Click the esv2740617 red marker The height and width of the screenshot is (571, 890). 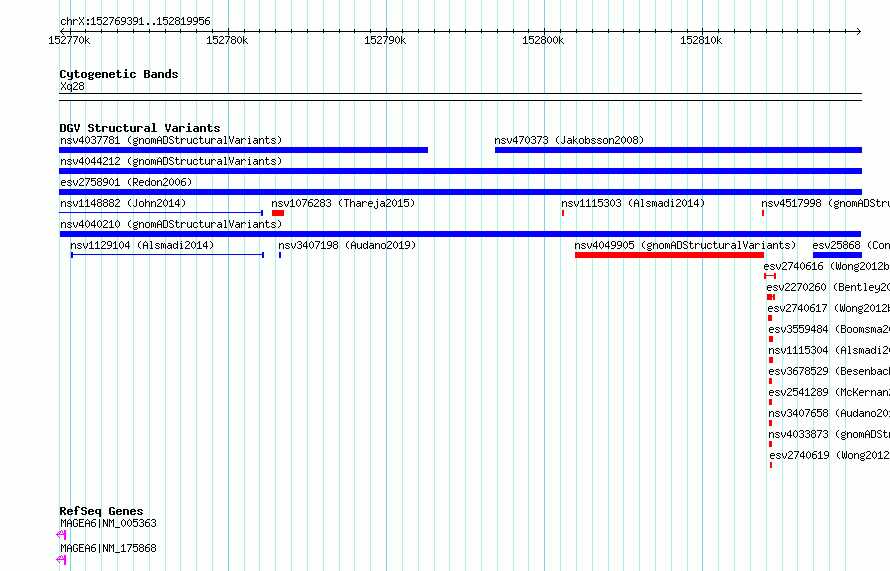770,318
